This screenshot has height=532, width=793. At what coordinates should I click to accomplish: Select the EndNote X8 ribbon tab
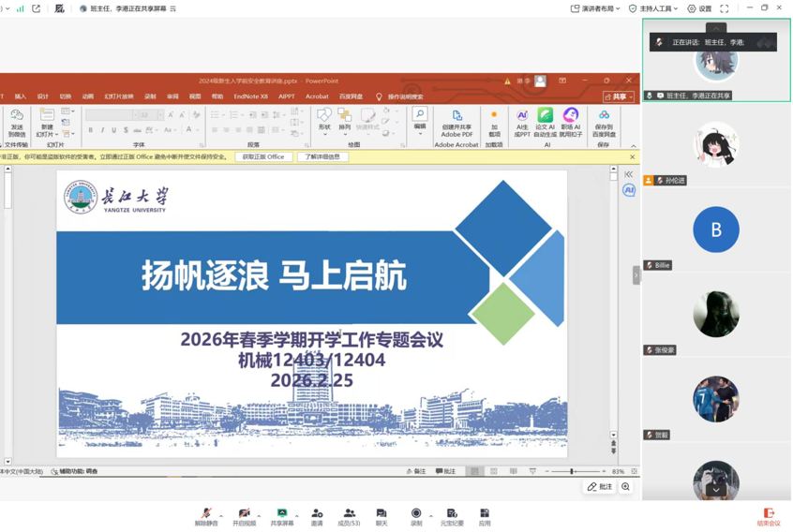click(250, 96)
